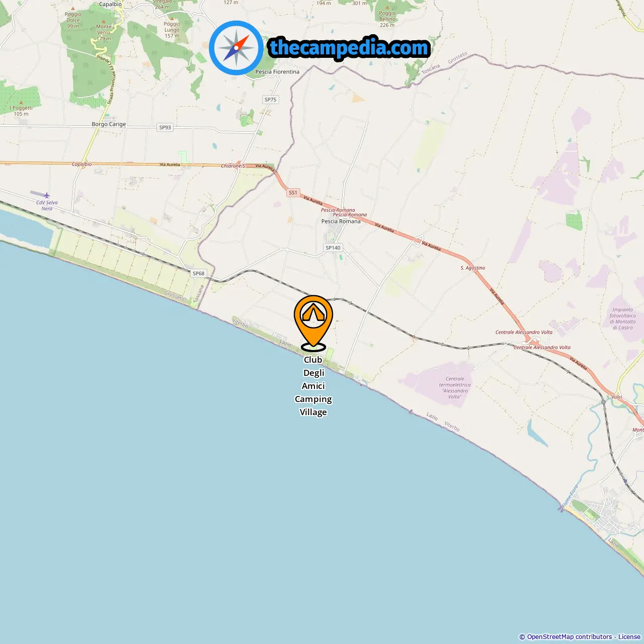644x644 pixels.
Task: Select the SP93 road marker
Action: pyautogui.click(x=165, y=127)
